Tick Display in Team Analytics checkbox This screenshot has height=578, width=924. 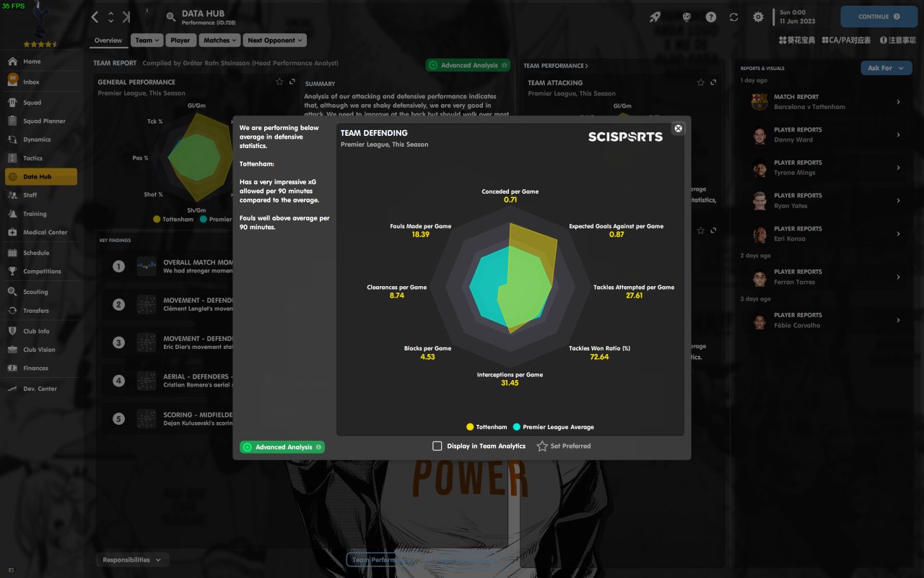point(437,446)
